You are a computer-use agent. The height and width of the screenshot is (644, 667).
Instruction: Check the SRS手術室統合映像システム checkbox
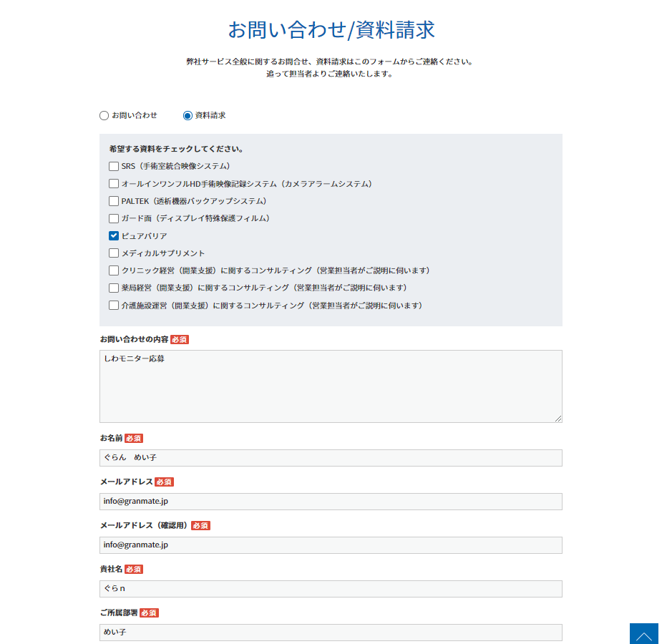(114, 166)
